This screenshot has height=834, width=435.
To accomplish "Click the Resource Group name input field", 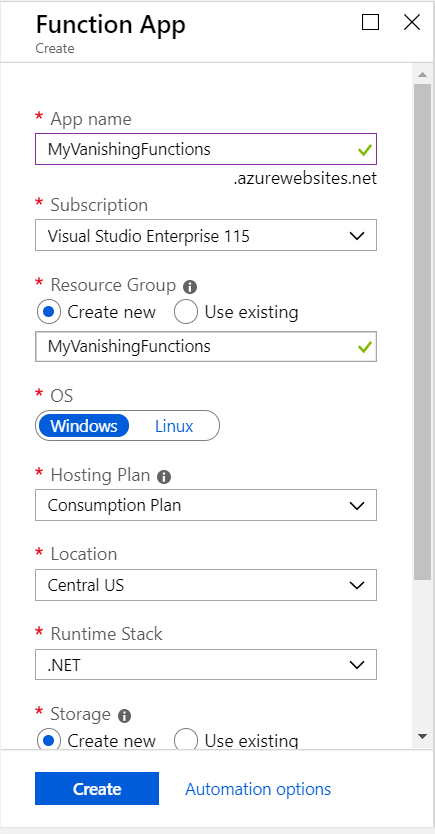I will pyautogui.click(x=206, y=346).
